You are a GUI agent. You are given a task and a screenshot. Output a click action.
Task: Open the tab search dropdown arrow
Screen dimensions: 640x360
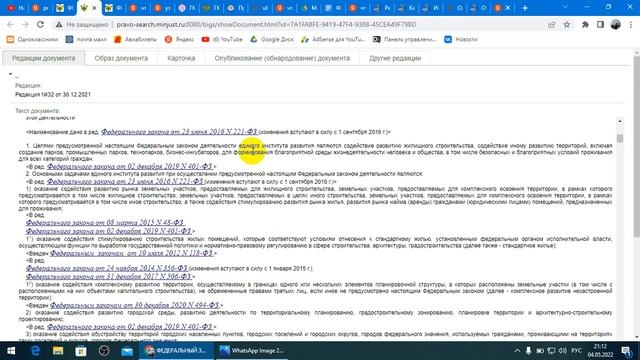[565, 7]
